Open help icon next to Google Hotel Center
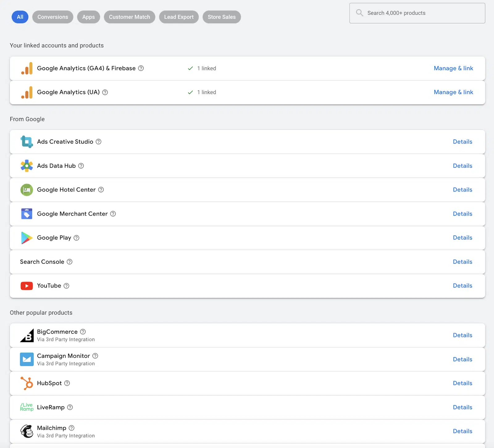494x448 pixels. [x=101, y=190]
